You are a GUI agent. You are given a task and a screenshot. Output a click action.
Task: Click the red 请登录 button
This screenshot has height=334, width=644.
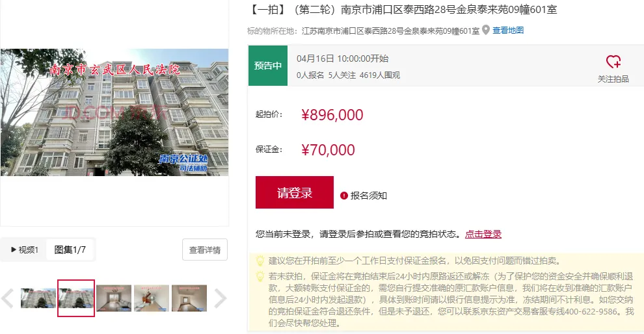coord(295,192)
